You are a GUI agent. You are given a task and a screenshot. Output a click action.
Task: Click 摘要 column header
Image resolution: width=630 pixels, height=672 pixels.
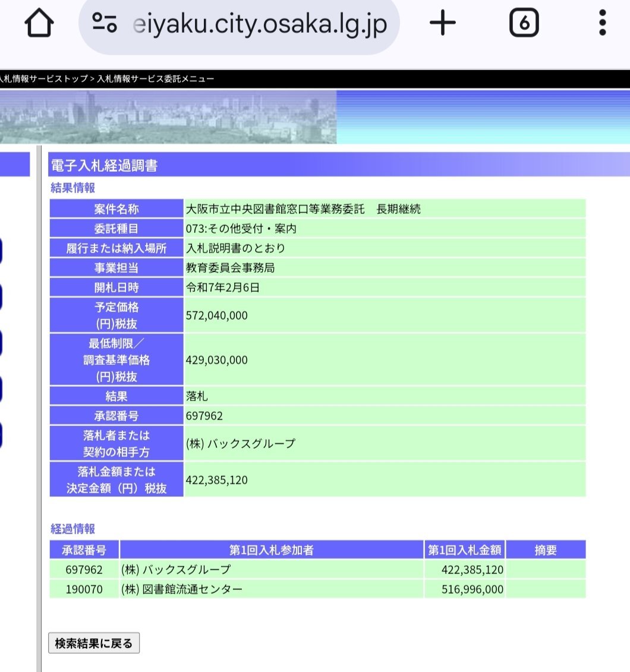click(x=546, y=550)
